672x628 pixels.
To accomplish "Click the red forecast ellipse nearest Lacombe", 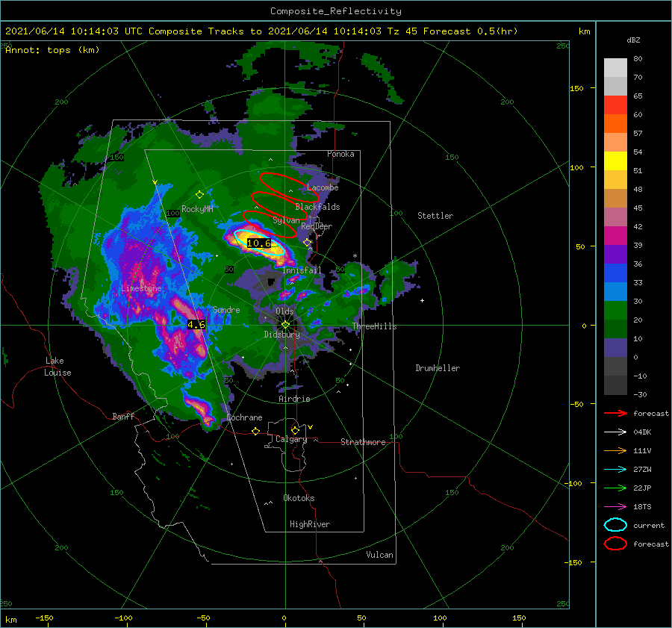I will click(x=289, y=187).
